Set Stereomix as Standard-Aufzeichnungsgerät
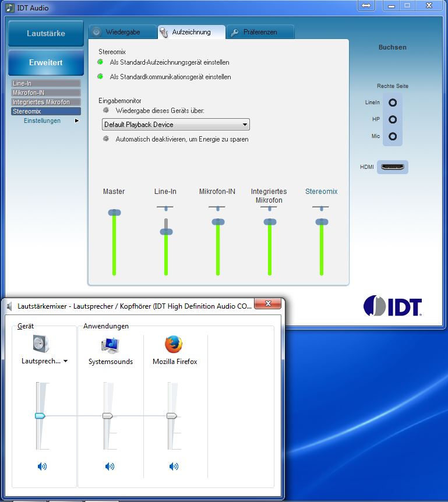 point(100,62)
